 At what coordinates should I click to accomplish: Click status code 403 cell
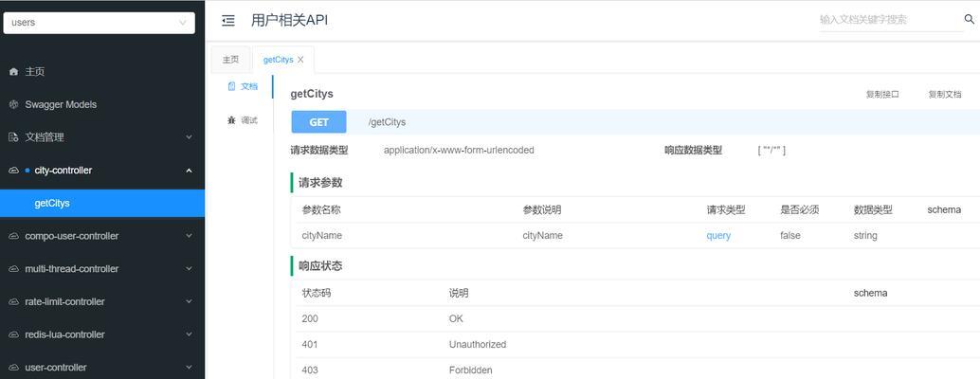pos(310,370)
